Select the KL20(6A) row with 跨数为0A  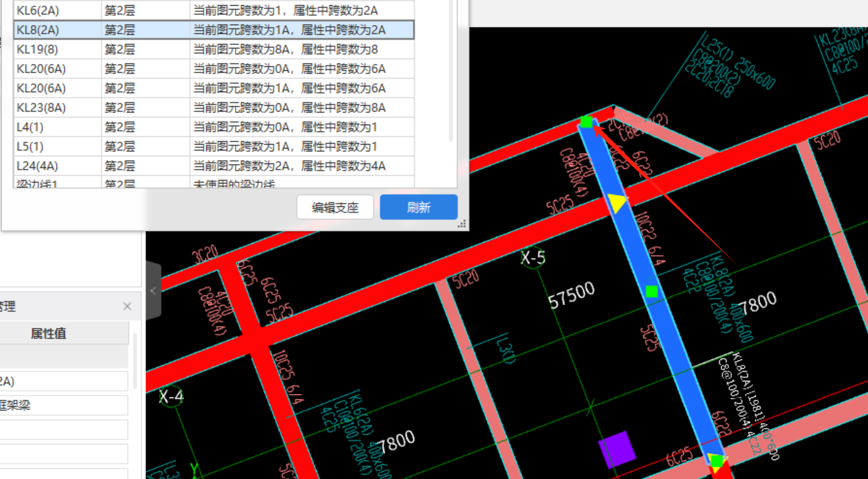pyautogui.click(x=214, y=69)
